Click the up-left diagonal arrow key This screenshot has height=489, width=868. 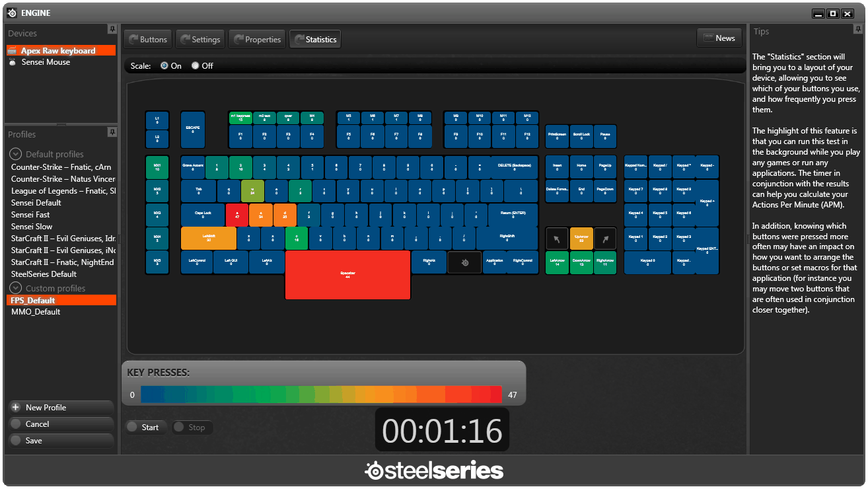(x=557, y=239)
